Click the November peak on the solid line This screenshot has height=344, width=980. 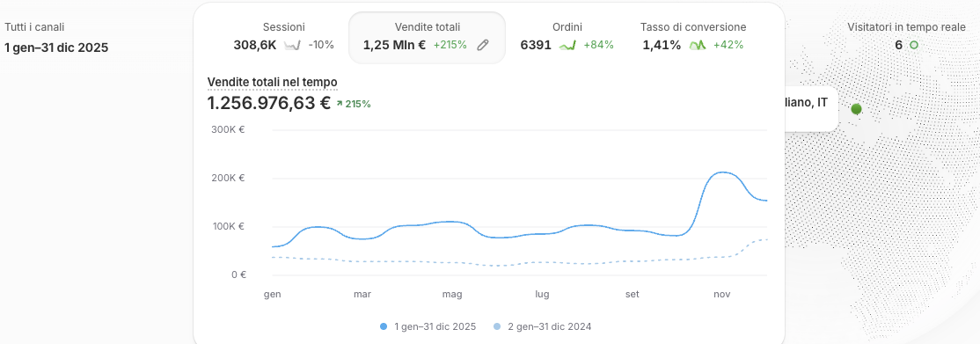[x=722, y=172]
